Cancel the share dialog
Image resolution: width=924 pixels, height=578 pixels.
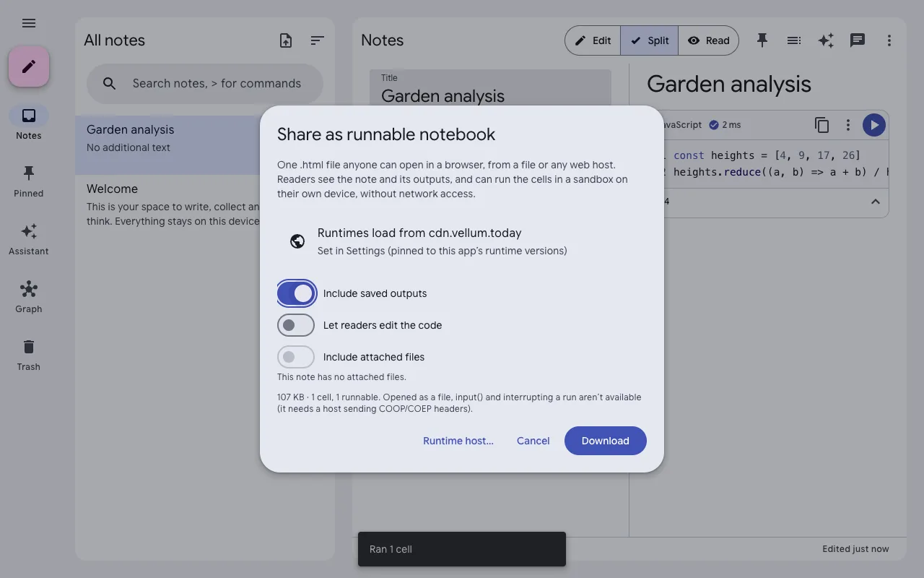click(x=533, y=441)
